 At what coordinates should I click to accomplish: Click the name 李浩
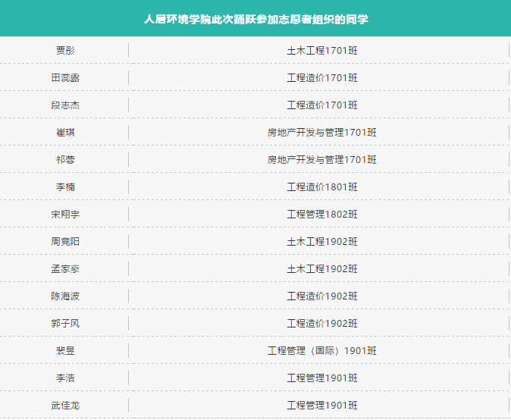[65, 378]
